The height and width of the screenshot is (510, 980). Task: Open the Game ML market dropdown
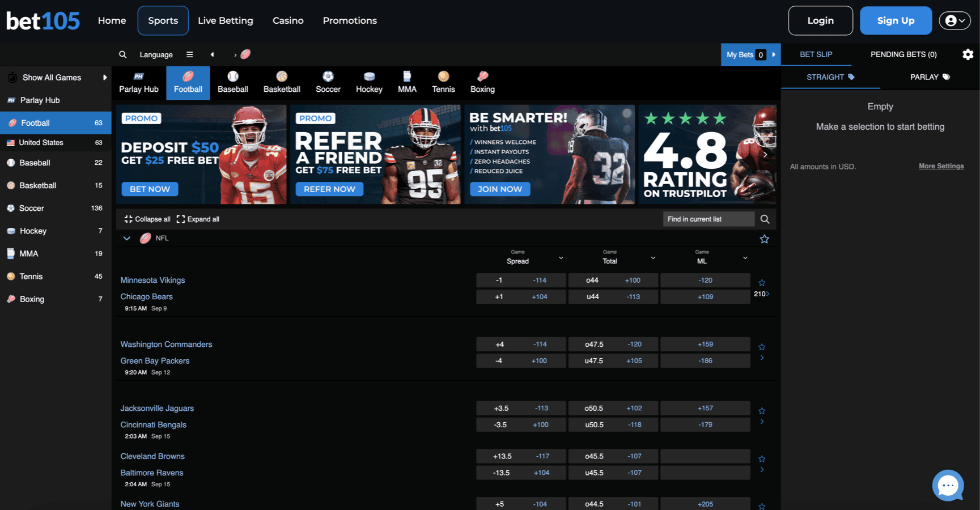(745, 258)
